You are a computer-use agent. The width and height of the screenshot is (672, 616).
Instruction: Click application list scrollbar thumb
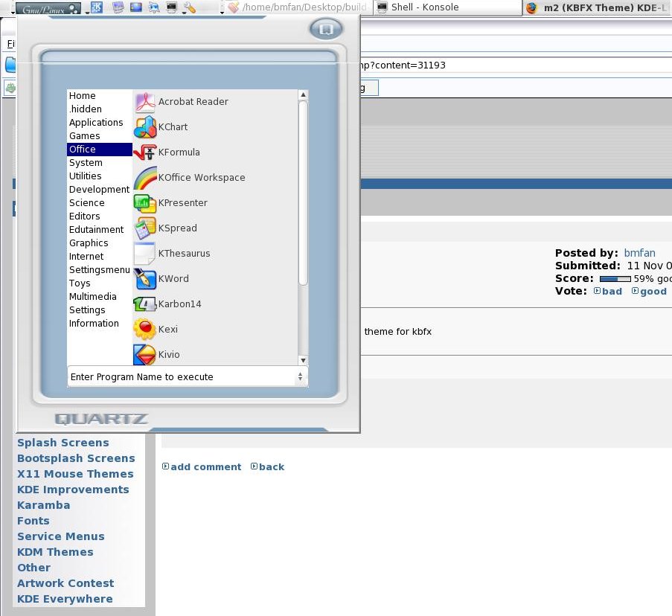point(303,193)
